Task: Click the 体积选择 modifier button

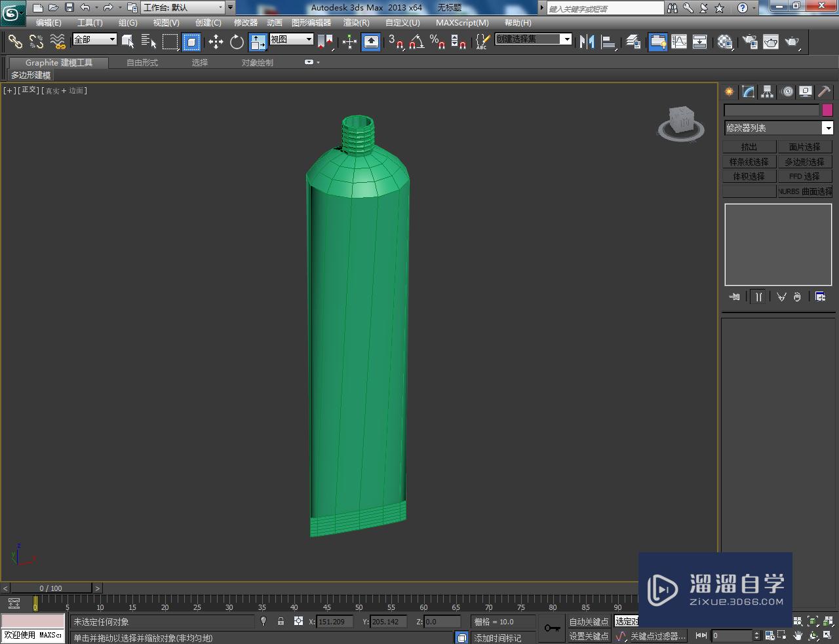Action: pyautogui.click(x=749, y=176)
